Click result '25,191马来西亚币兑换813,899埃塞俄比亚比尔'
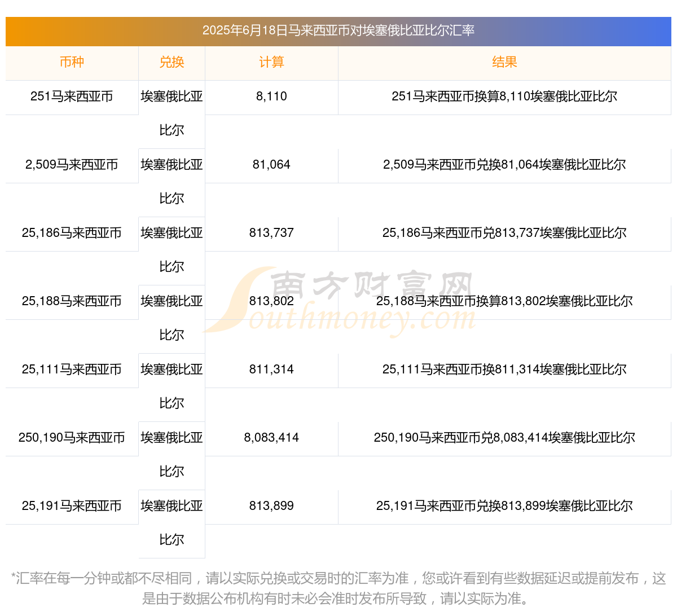677x616 pixels. pyautogui.click(x=504, y=506)
